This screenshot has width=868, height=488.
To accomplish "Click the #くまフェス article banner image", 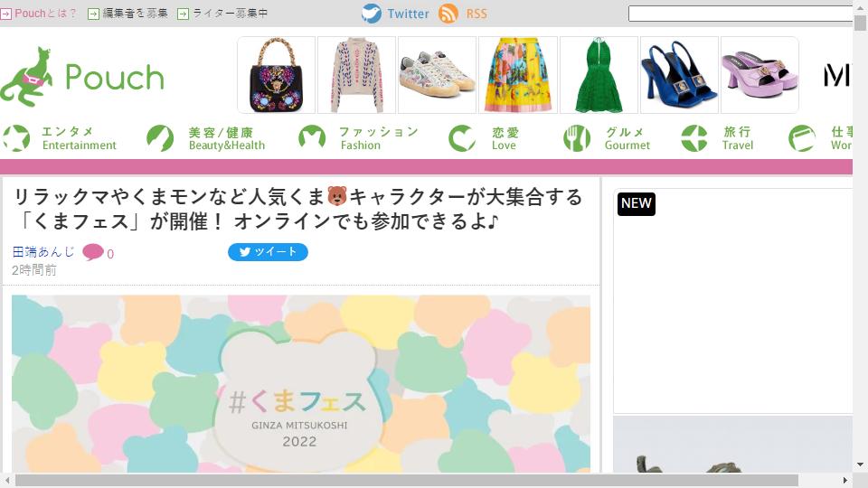I will click(x=301, y=383).
